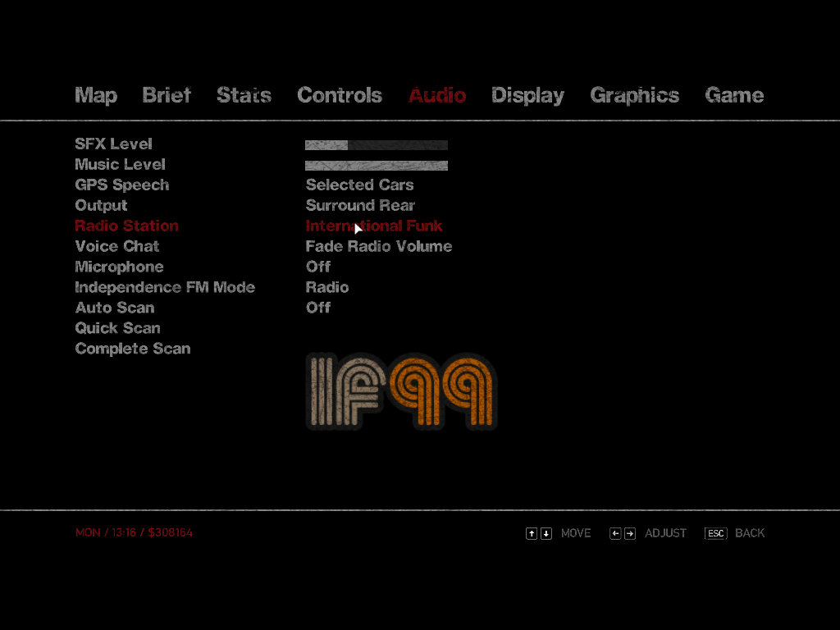Select the Radio Station option
840x630 pixels.
tap(126, 226)
